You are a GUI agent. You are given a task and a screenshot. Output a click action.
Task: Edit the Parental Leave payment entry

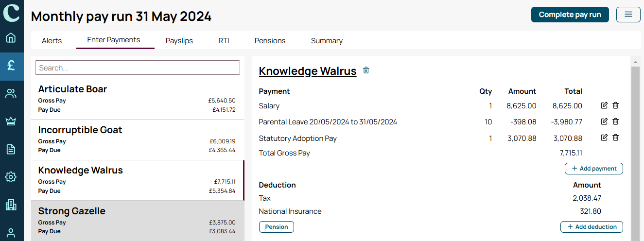coord(604,121)
